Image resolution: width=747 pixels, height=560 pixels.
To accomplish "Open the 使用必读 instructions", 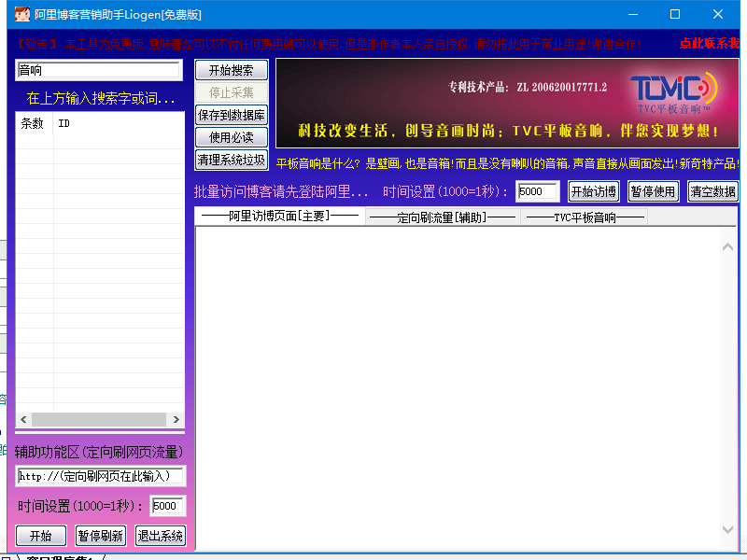I will point(231,137).
